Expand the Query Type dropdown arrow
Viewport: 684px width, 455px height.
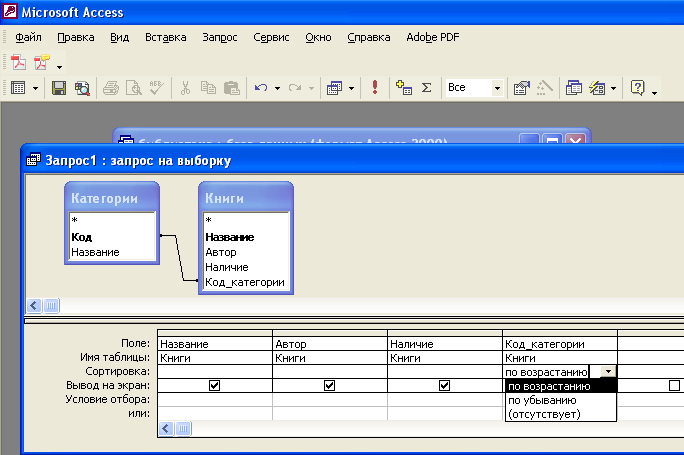(x=352, y=89)
